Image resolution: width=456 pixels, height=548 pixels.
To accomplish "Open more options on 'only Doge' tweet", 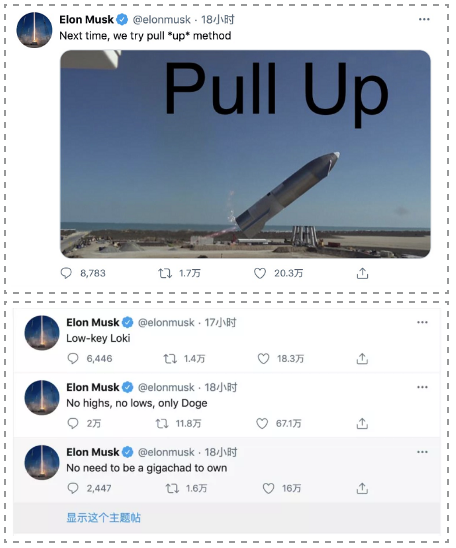I will 422,387.
